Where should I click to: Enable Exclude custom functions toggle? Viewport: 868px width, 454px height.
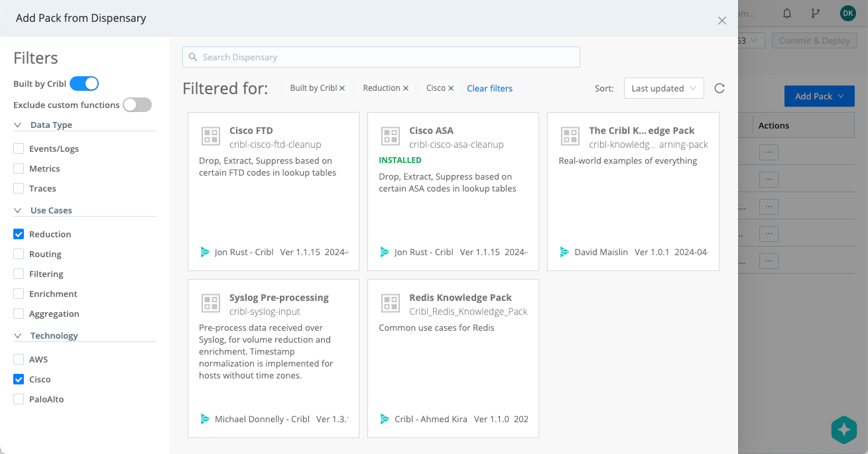[x=137, y=105]
